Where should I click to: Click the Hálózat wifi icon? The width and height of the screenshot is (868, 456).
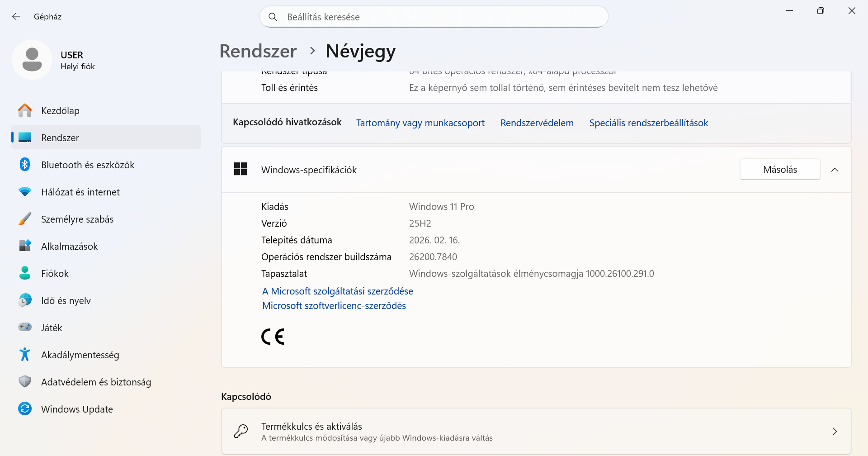point(25,192)
